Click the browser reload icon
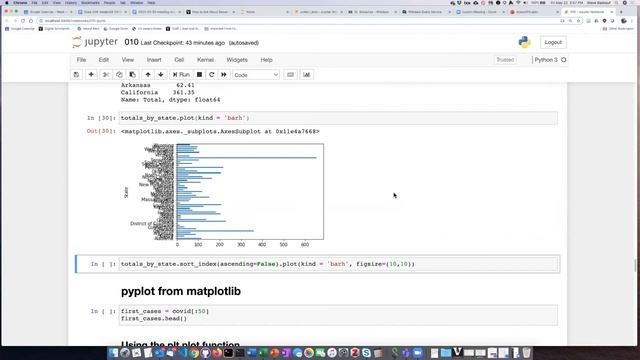 [23, 20]
